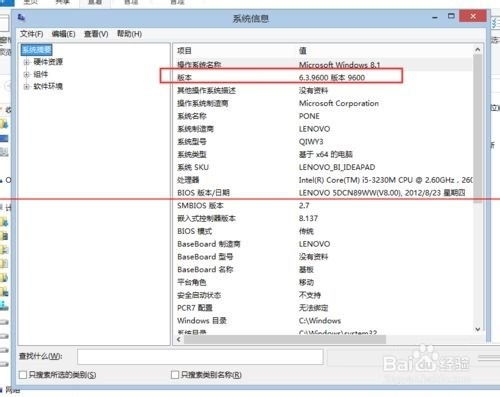Screen dimensions: 500x397
Task: Click the vertical scrollbar thumb
Action: point(478,128)
